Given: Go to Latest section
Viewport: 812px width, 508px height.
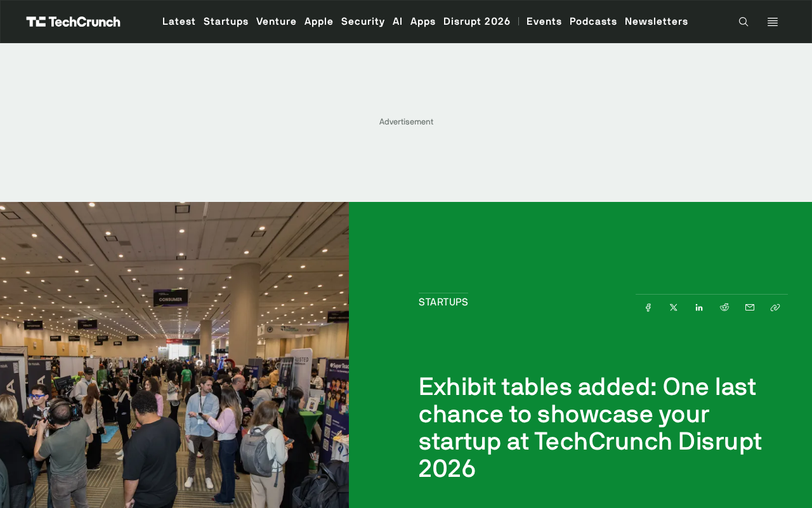Looking at the screenshot, I should point(179,22).
